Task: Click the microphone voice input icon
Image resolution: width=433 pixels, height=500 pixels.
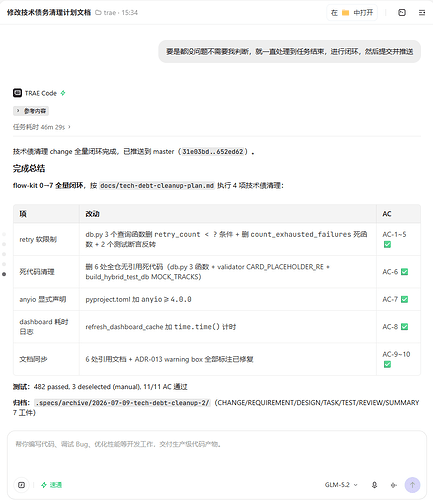Action: tap(374, 485)
